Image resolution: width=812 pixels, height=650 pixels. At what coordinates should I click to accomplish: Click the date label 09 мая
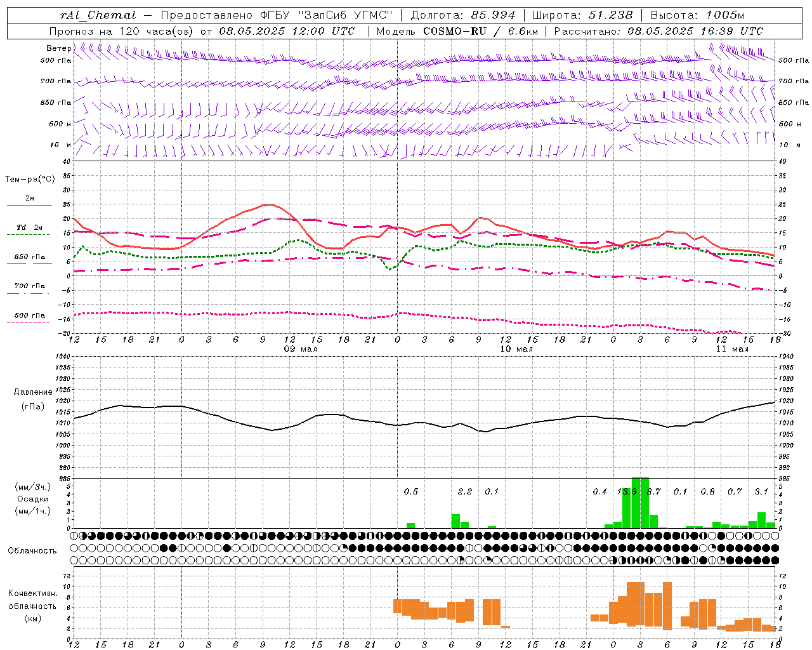[301, 349]
